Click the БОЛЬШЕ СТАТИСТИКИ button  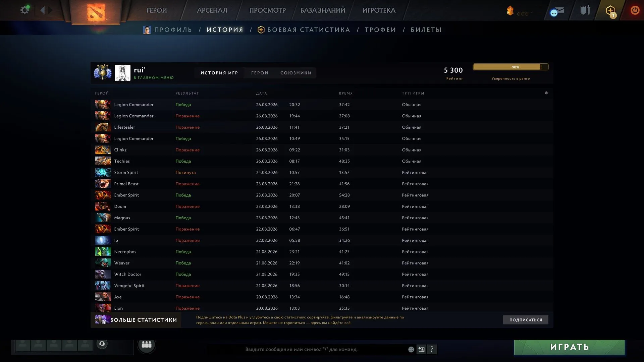pos(136,320)
